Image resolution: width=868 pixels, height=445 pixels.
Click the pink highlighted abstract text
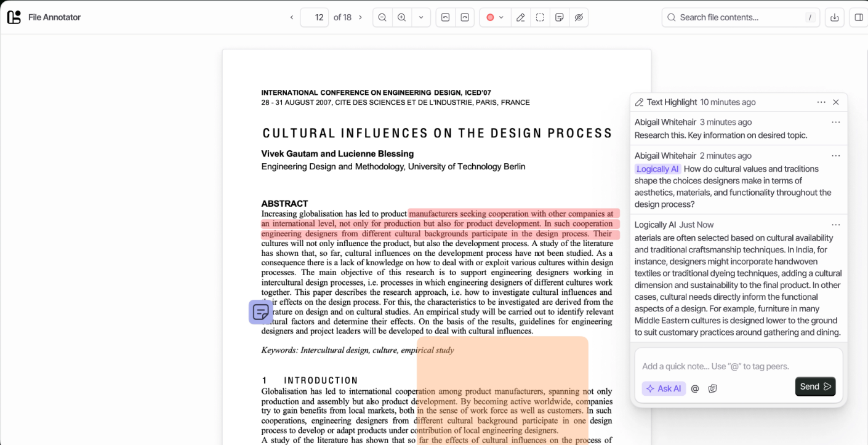coord(440,223)
